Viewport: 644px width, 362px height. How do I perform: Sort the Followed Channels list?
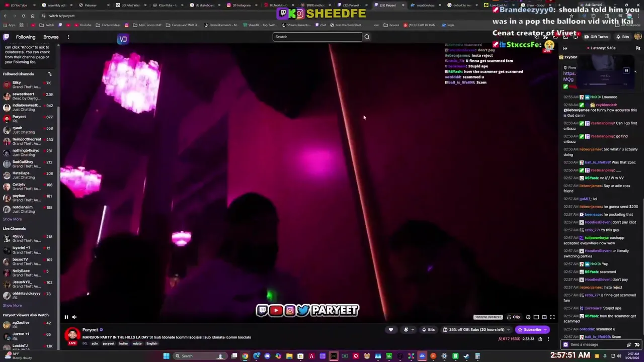(50, 74)
